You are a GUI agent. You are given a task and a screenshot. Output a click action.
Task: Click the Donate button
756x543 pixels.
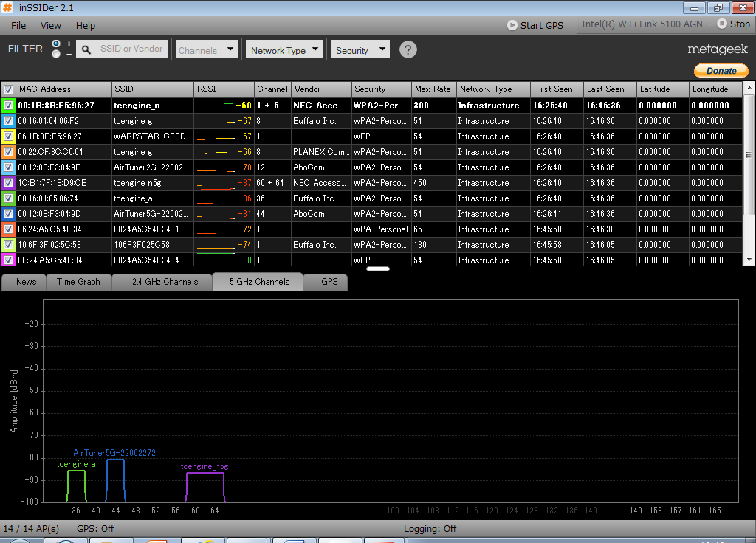[x=721, y=71]
